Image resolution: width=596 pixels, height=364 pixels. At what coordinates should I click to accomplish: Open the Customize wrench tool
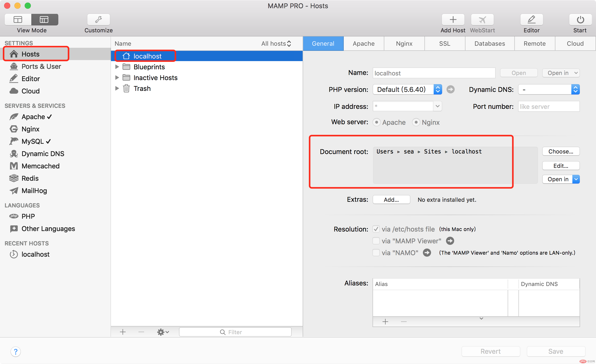coord(99,20)
